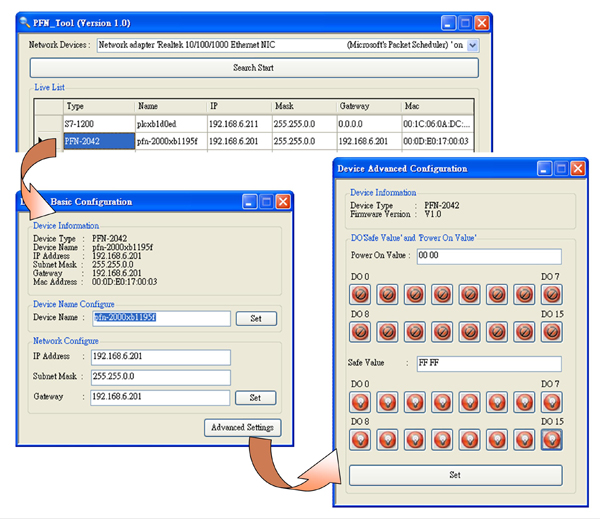Click the IP column header
Image resolution: width=600 pixels, height=519 pixels.
[240, 106]
